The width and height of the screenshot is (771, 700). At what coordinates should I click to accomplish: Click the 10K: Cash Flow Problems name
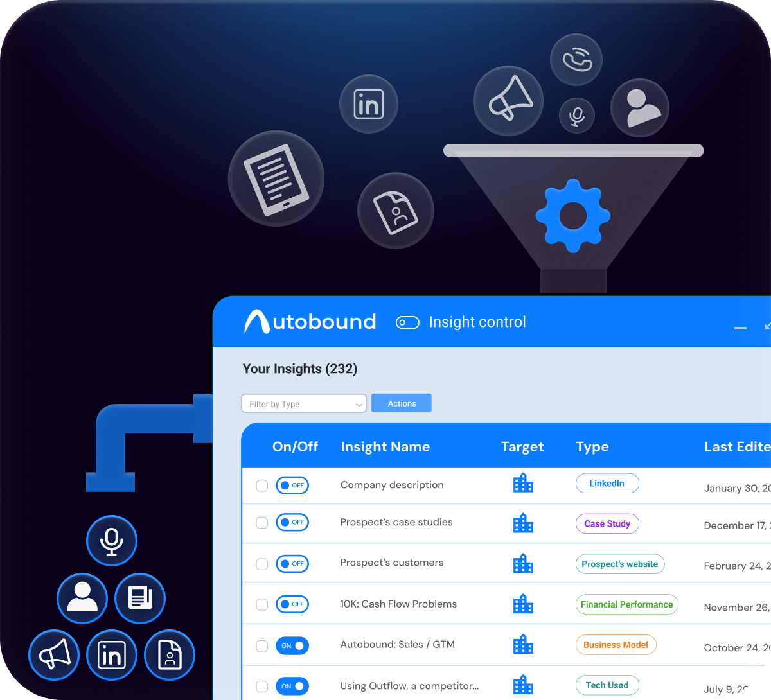pos(398,604)
